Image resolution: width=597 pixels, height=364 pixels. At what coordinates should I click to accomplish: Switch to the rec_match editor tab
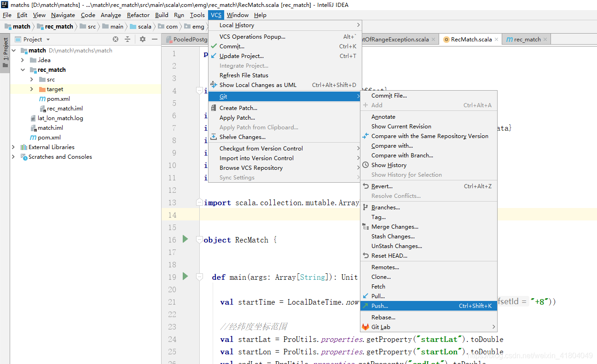pyautogui.click(x=527, y=40)
